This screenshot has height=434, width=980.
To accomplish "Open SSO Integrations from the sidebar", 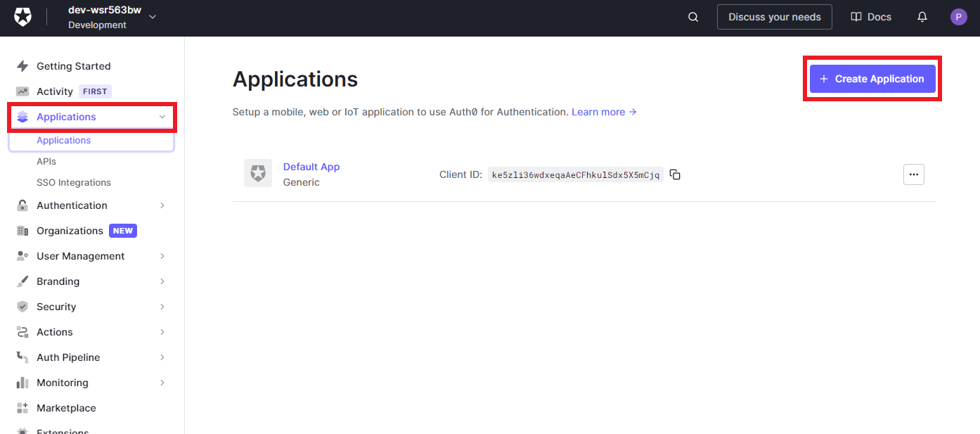I will coord(73,182).
